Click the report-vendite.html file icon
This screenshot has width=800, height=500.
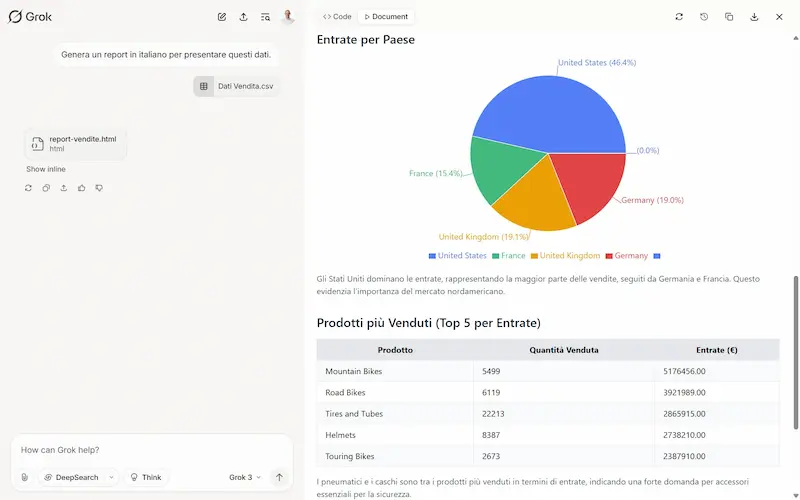[37, 144]
